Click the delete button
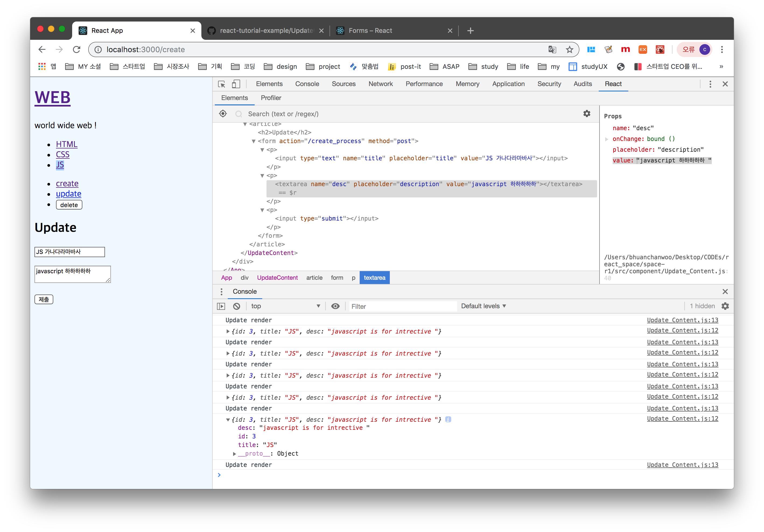 [x=69, y=205]
